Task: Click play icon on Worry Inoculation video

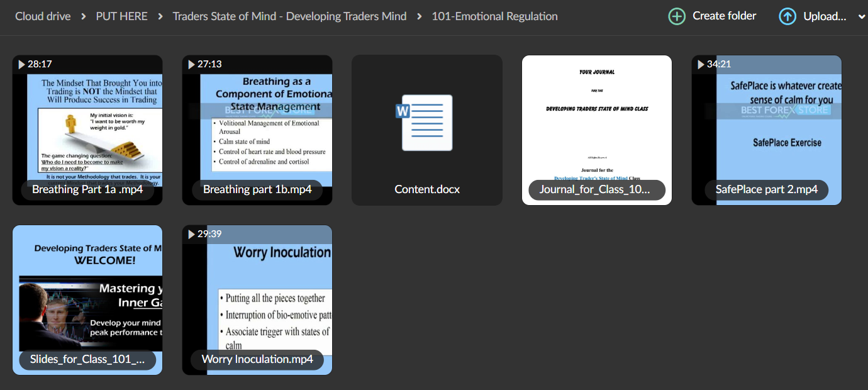Action: pyautogui.click(x=192, y=234)
